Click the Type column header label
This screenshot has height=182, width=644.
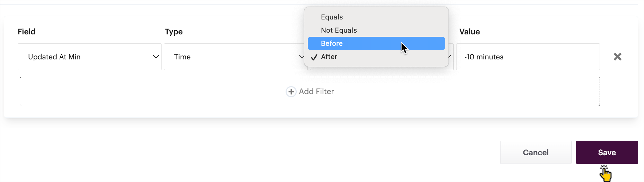[174, 32]
